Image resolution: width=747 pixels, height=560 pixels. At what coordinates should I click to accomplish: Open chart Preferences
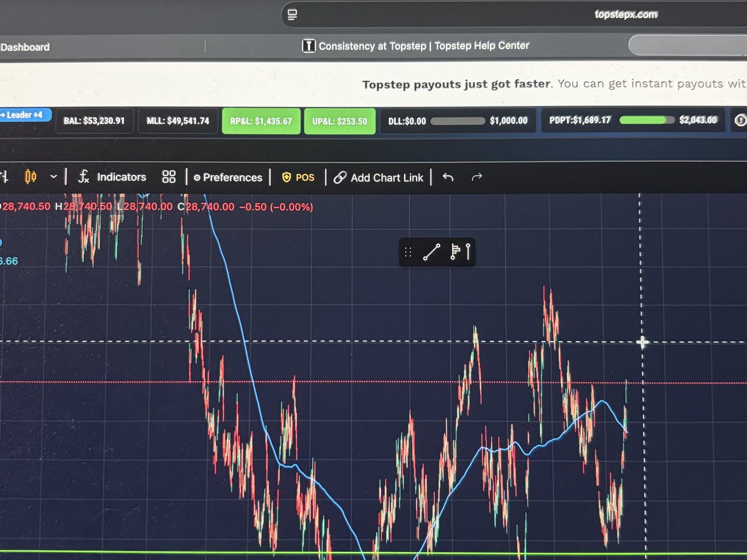228,177
